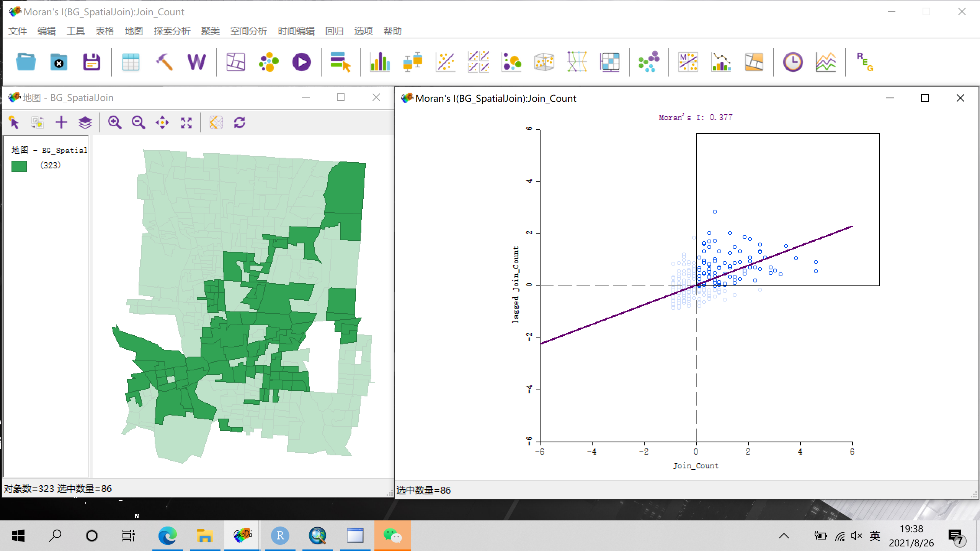Open the 选项 menu
The image size is (980, 551).
click(364, 31)
